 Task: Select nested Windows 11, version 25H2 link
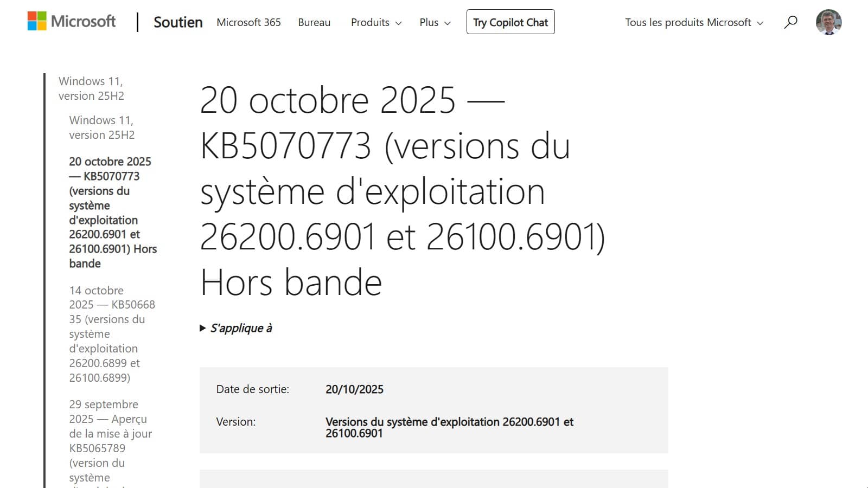pyautogui.click(x=101, y=127)
